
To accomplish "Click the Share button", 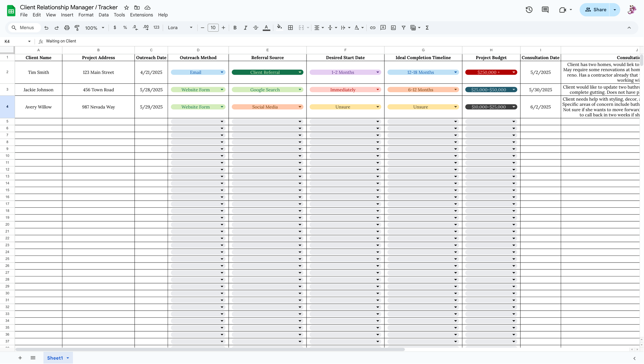I will point(595,10).
